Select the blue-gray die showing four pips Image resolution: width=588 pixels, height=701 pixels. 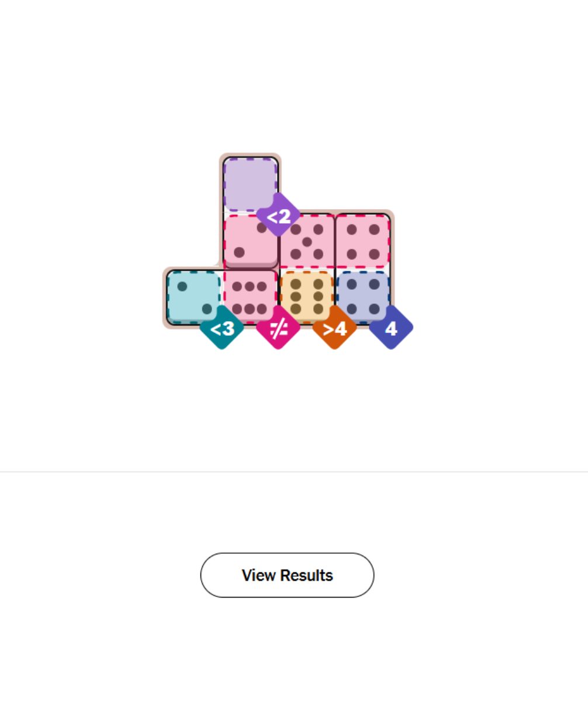[x=363, y=297]
